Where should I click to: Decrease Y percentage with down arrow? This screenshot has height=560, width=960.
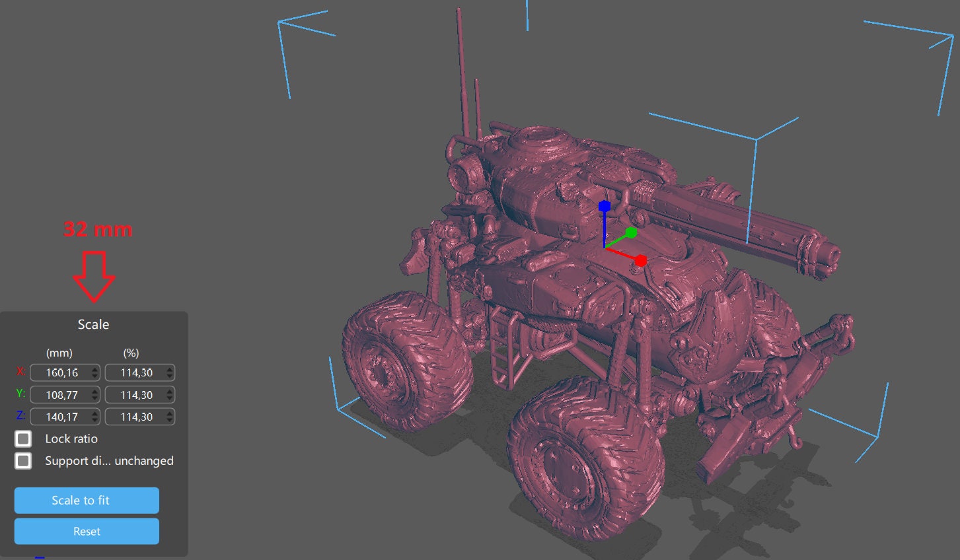pyautogui.click(x=170, y=399)
